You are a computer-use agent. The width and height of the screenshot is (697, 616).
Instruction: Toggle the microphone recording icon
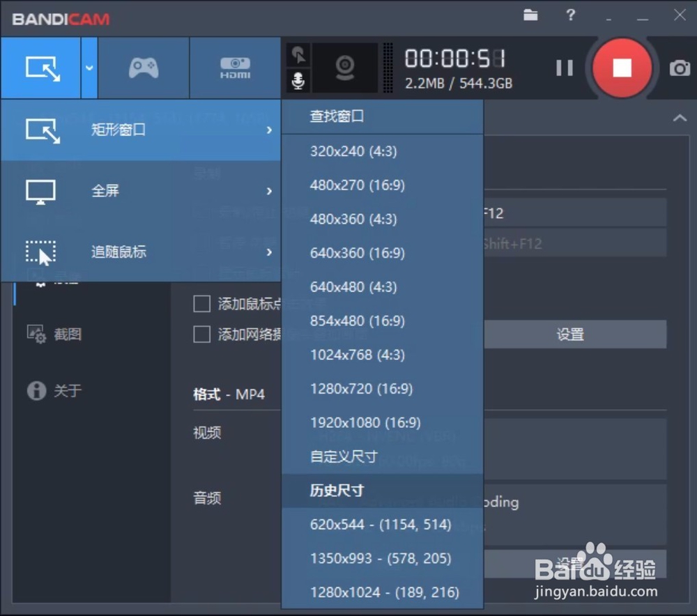tap(298, 81)
